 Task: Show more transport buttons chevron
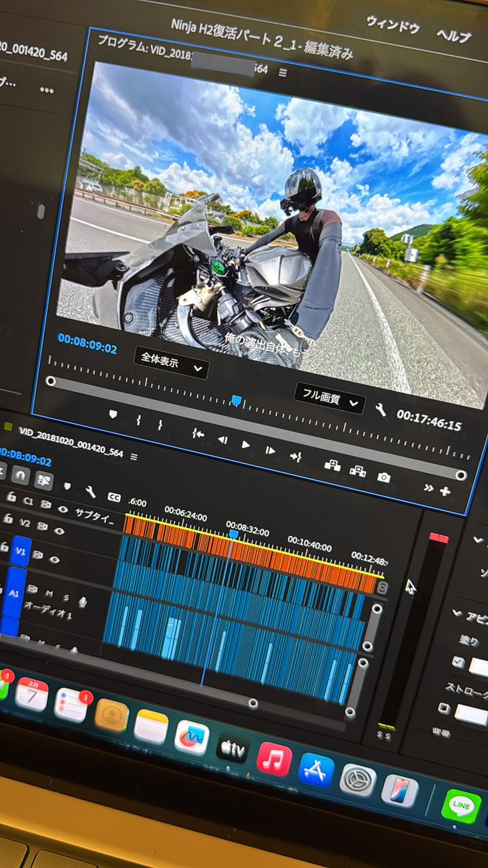[429, 488]
